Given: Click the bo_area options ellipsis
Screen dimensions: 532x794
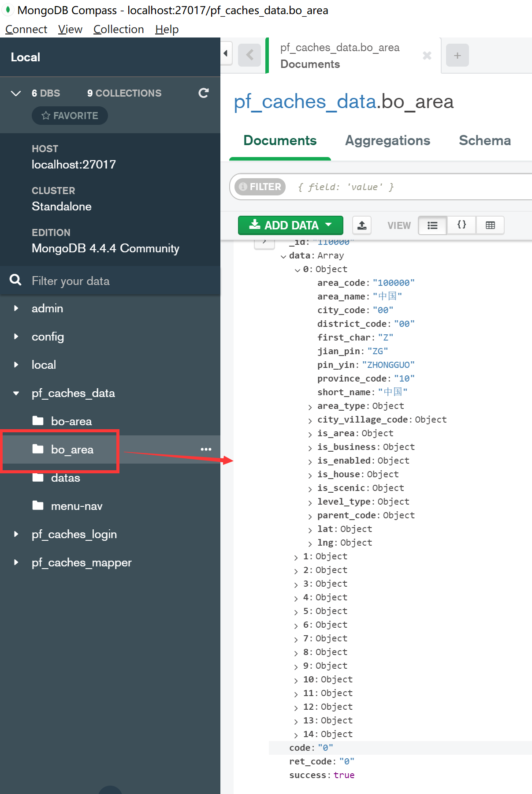Looking at the screenshot, I should tap(206, 449).
